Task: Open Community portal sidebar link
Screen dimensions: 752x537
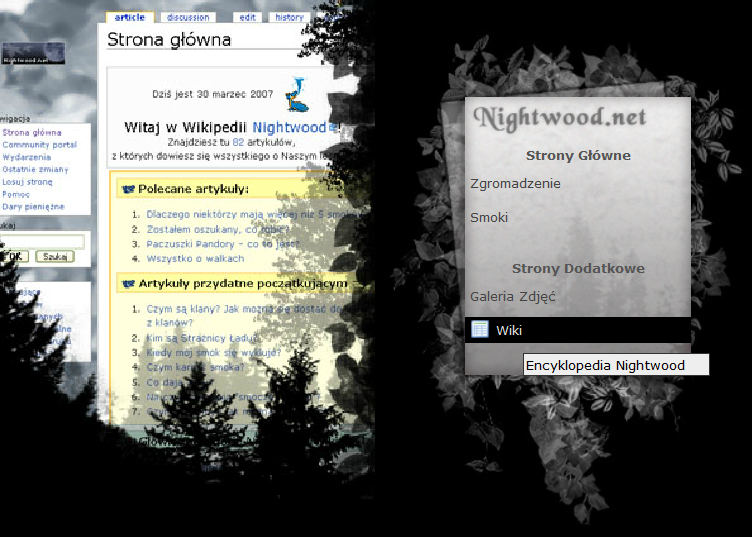Action: tap(39, 145)
